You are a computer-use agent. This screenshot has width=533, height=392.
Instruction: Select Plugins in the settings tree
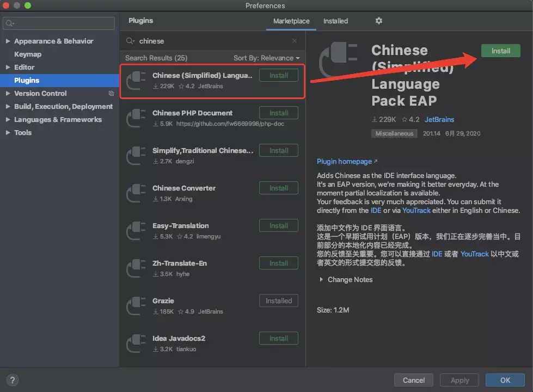point(59,80)
